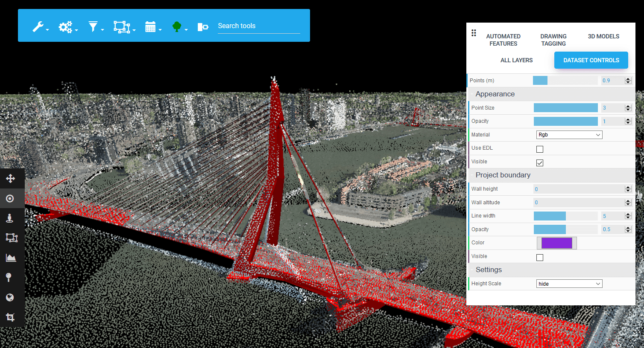The width and height of the screenshot is (644, 348).
Task: Click the tag label icon in toolbar
Action: coord(203,27)
